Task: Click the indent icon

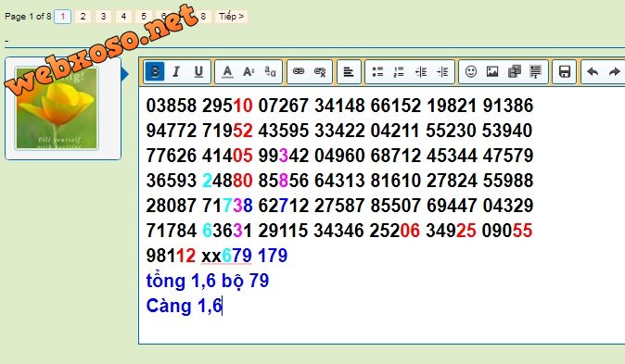Action: (442, 72)
